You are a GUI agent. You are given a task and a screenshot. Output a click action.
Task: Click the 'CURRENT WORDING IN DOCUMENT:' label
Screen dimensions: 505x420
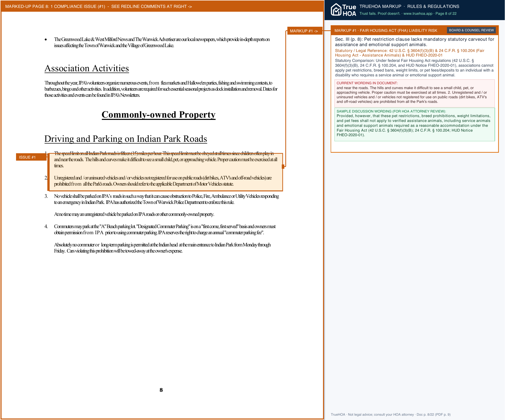(367, 83)
